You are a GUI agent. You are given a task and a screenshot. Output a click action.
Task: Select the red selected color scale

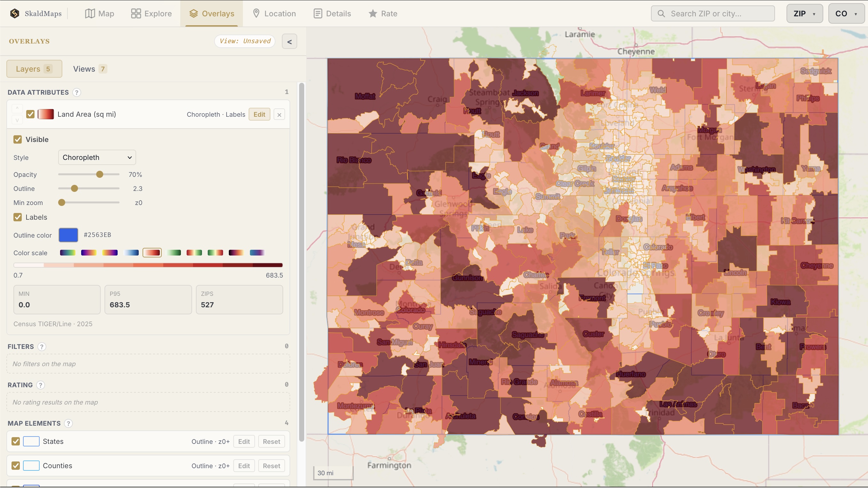152,253
